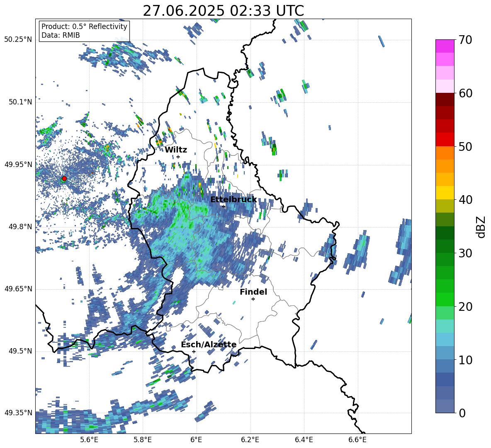The height and width of the screenshot is (448, 491).
Task: Click the 30 dBZ colorbar label
Action: (465, 253)
